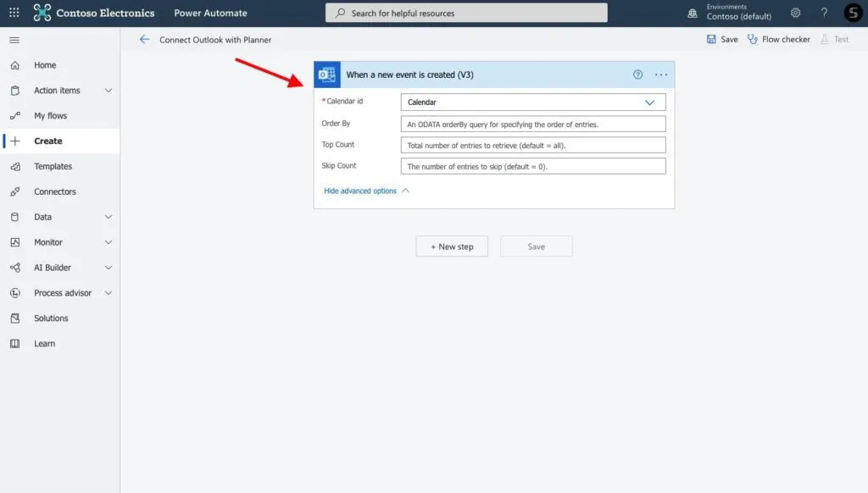The image size is (868, 493).
Task: Click the Connectors plug icon
Action: (x=15, y=191)
